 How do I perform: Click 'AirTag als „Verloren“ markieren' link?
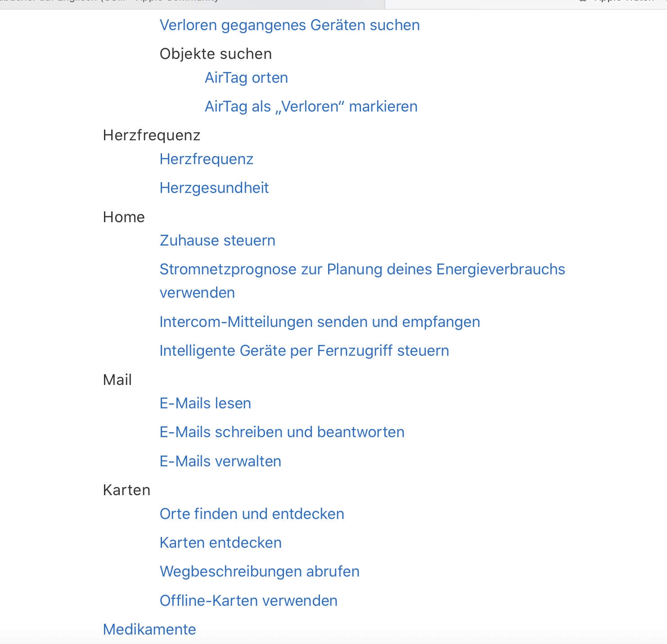tap(311, 107)
